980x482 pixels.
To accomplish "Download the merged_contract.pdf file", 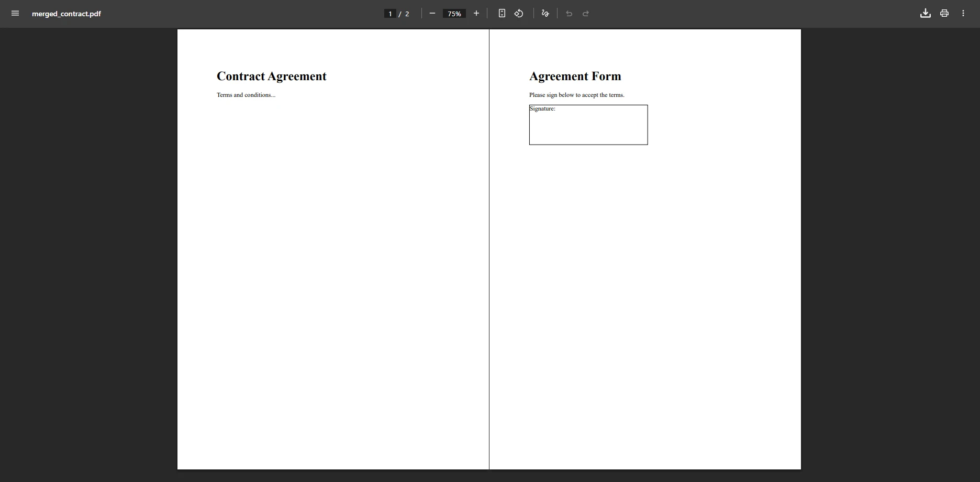I will point(925,13).
